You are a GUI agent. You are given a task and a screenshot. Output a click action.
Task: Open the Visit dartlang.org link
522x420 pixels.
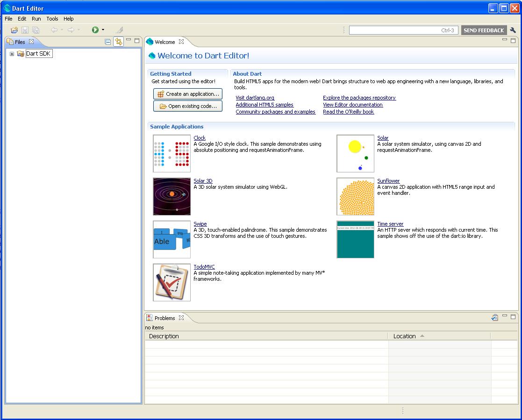pos(255,98)
